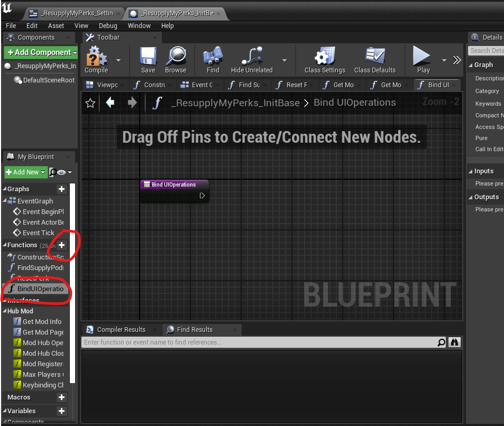Start Play in editor
Image resolution: width=504 pixels, height=426 pixels.
(x=423, y=60)
